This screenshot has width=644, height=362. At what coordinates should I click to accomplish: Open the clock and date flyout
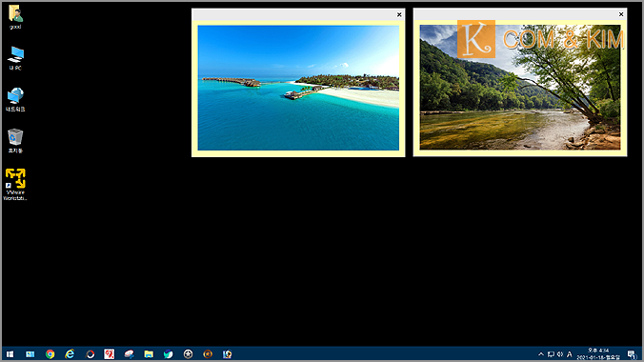tap(598, 353)
